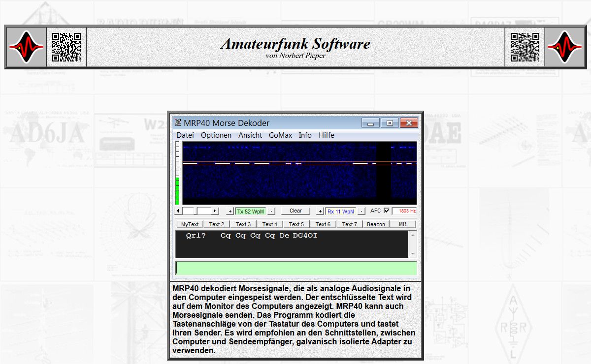Click the MRP40 description paragraph
591x364 pixels.
coord(295,320)
